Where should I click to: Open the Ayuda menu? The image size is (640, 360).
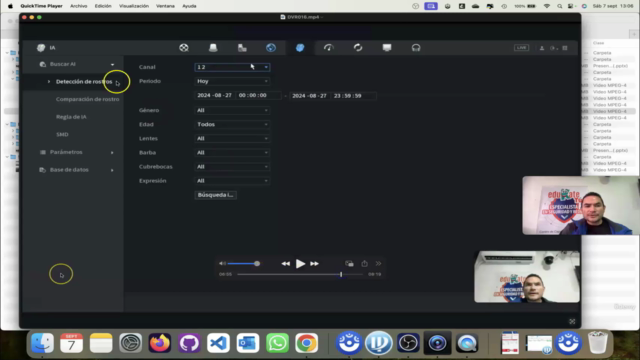click(x=189, y=6)
